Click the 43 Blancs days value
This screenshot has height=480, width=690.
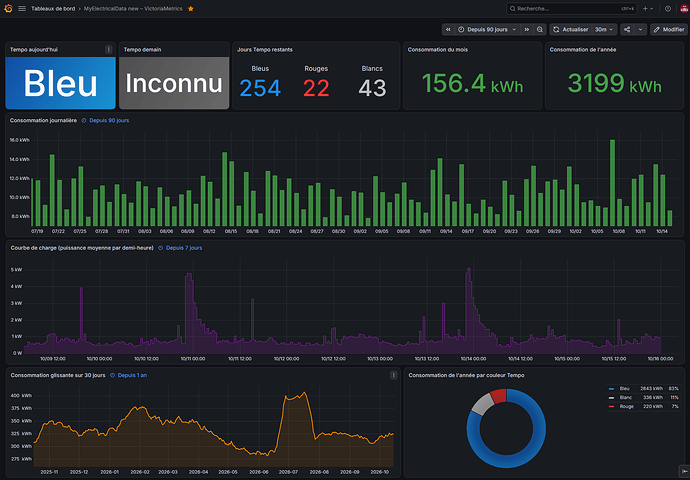coord(372,88)
